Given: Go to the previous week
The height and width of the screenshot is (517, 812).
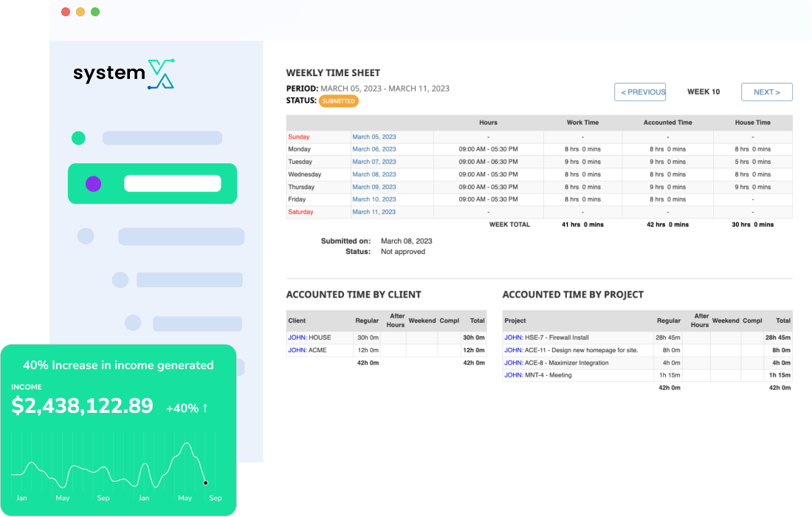Looking at the screenshot, I should tap(640, 92).
